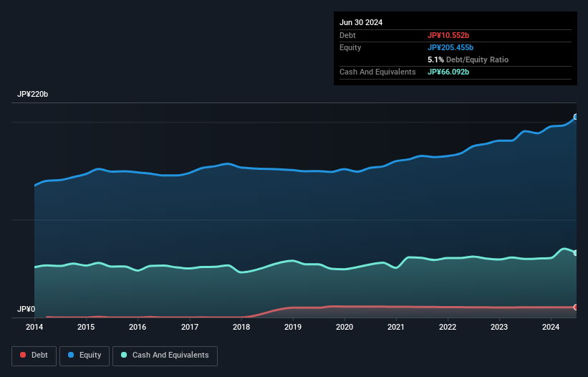Click the 2018 x-axis label
588x377 pixels.
click(241, 327)
